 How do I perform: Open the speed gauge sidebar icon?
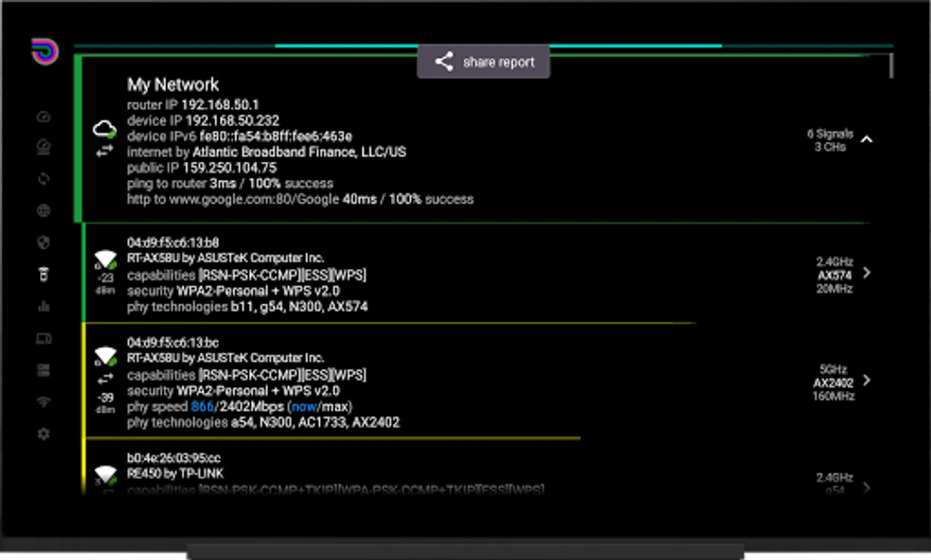pyautogui.click(x=44, y=116)
